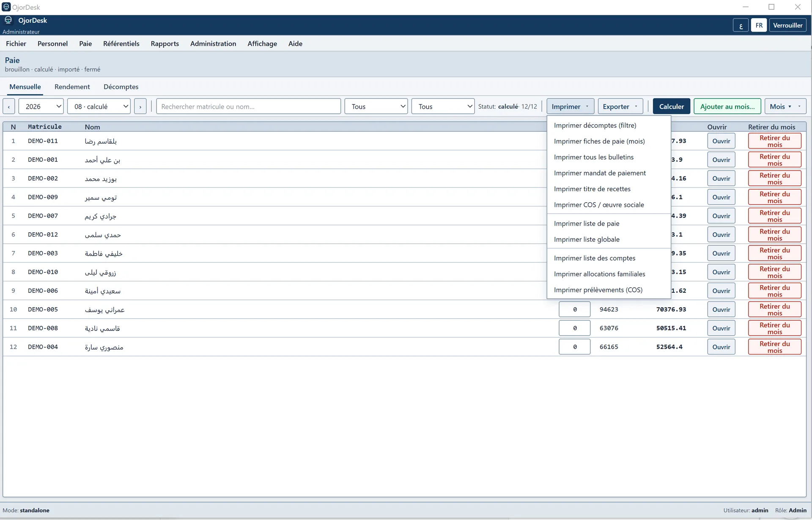
Task: Expand the Mois dropdown button
Action: [x=785, y=107]
